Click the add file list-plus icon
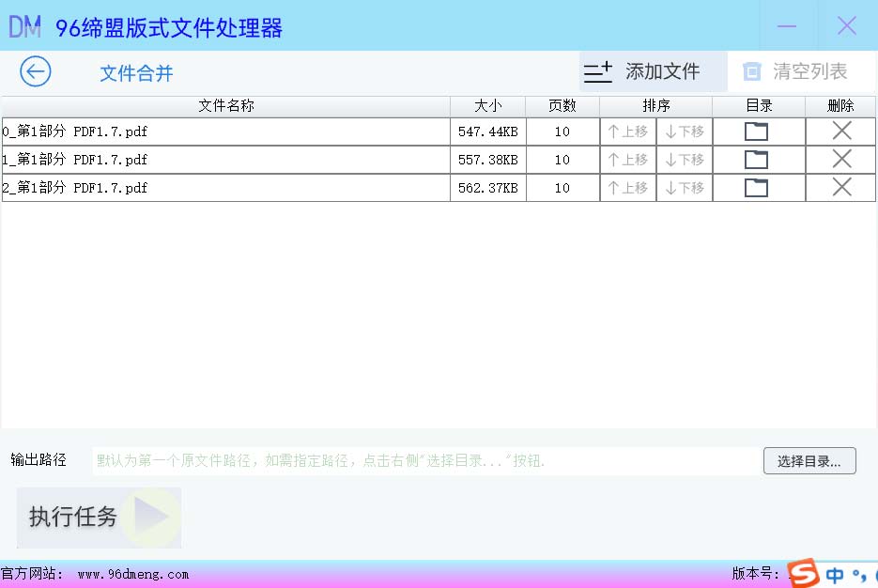The image size is (878, 588). coord(597,71)
